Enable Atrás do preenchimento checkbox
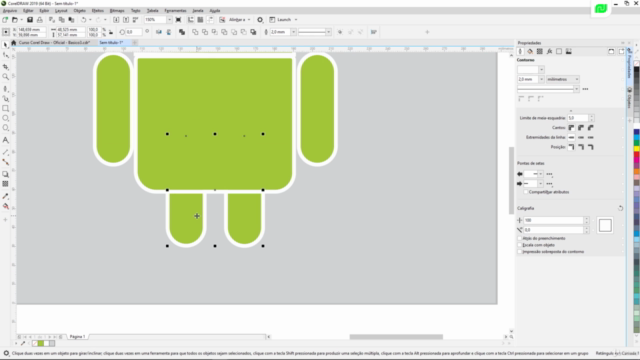Viewport: 640px width, 360px height. (520, 238)
